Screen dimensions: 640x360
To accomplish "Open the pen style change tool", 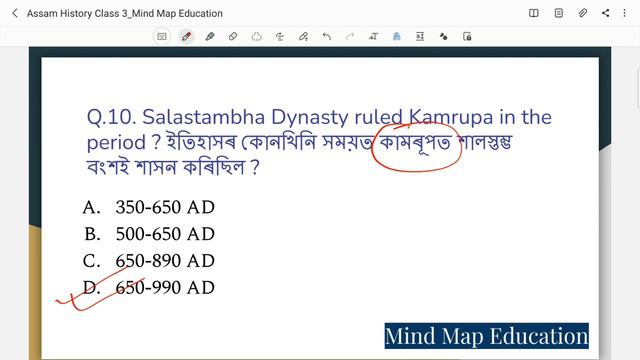I will [303, 37].
